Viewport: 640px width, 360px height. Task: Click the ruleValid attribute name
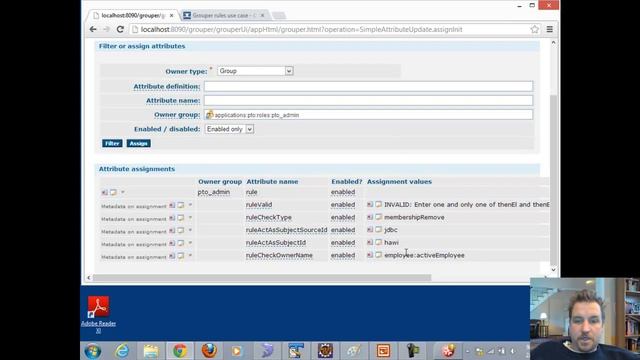[x=259, y=204]
